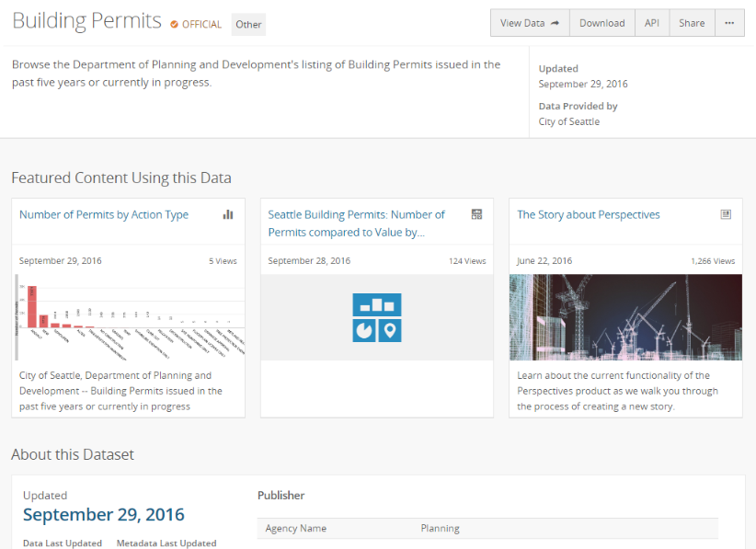The width and height of the screenshot is (756, 549).
Task: Click the 'Data Last Updated' label
Action: pos(63,543)
